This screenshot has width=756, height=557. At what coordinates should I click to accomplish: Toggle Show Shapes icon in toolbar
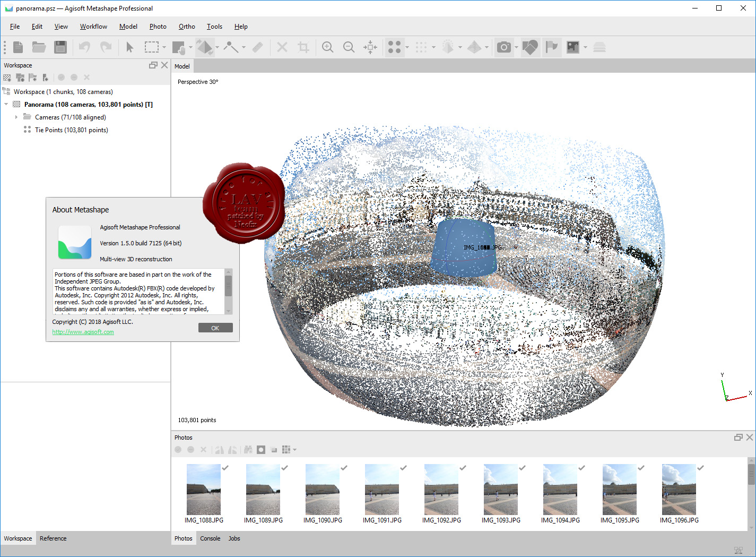tap(530, 47)
